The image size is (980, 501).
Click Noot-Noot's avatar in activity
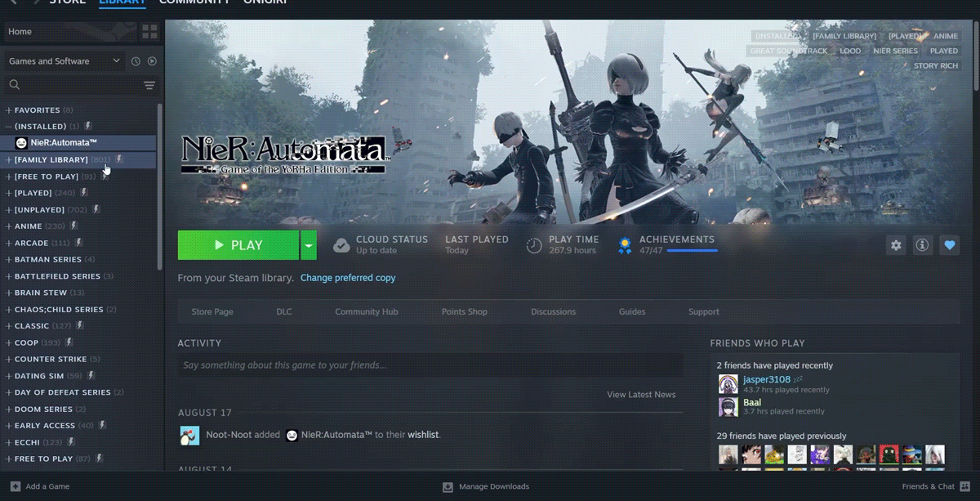click(189, 435)
